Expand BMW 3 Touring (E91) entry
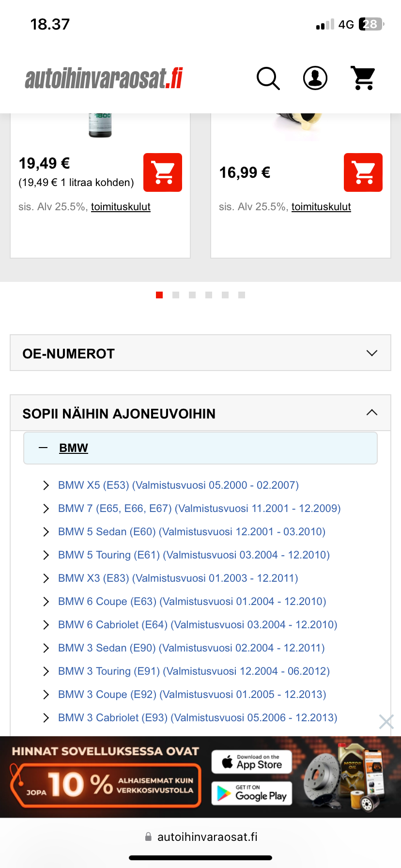The height and width of the screenshot is (868, 401). [x=46, y=671]
